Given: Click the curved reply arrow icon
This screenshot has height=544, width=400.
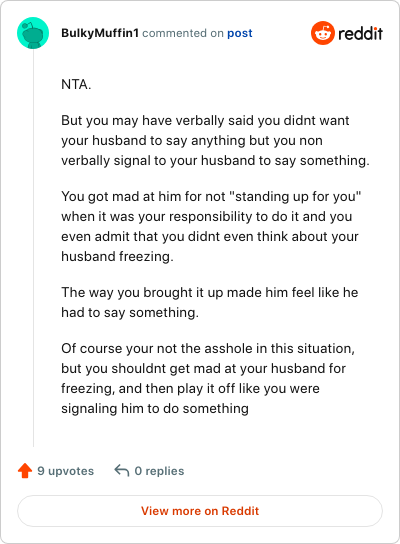Looking at the screenshot, I should [x=122, y=470].
